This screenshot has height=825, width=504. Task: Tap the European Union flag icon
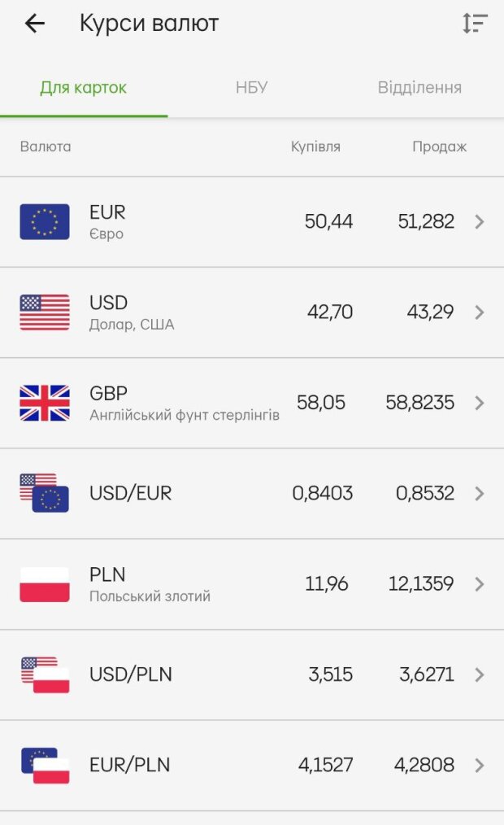pos(45,222)
